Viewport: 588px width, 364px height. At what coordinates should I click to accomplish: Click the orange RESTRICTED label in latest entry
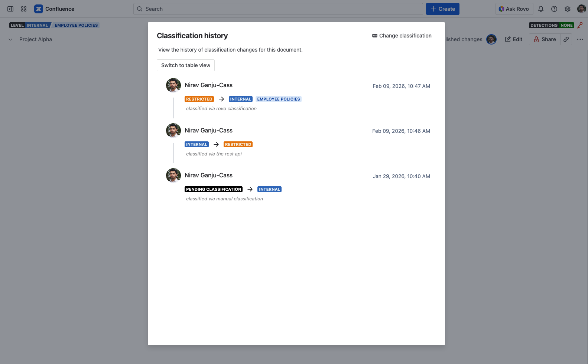click(x=199, y=99)
